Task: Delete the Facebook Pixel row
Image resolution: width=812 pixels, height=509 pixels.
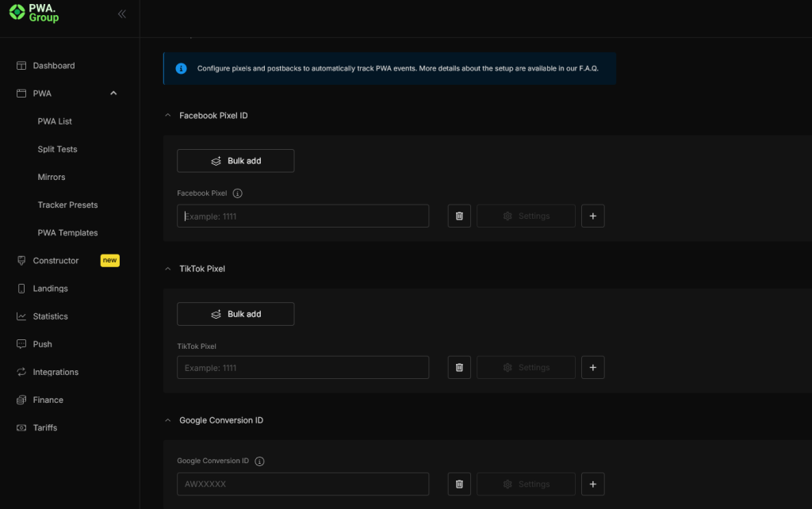Action: [459, 216]
